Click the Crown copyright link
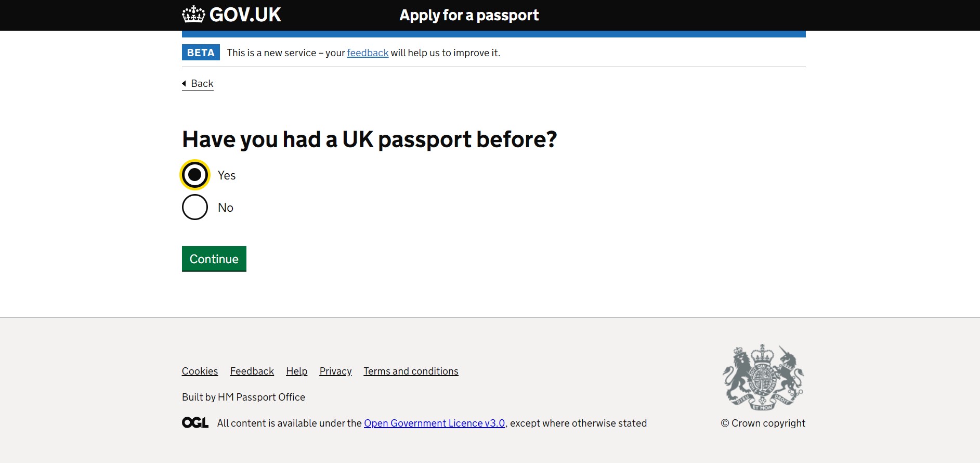 (763, 423)
